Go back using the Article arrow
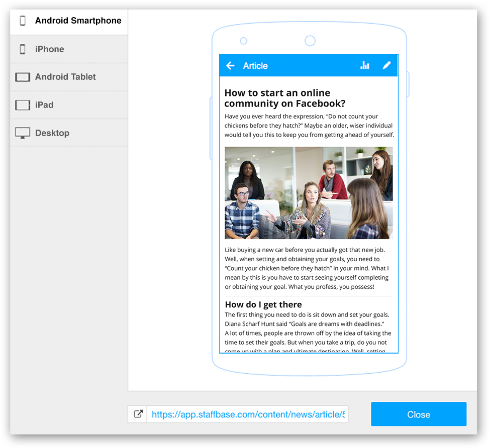The width and height of the screenshot is (490, 448). tap(230, 66)
